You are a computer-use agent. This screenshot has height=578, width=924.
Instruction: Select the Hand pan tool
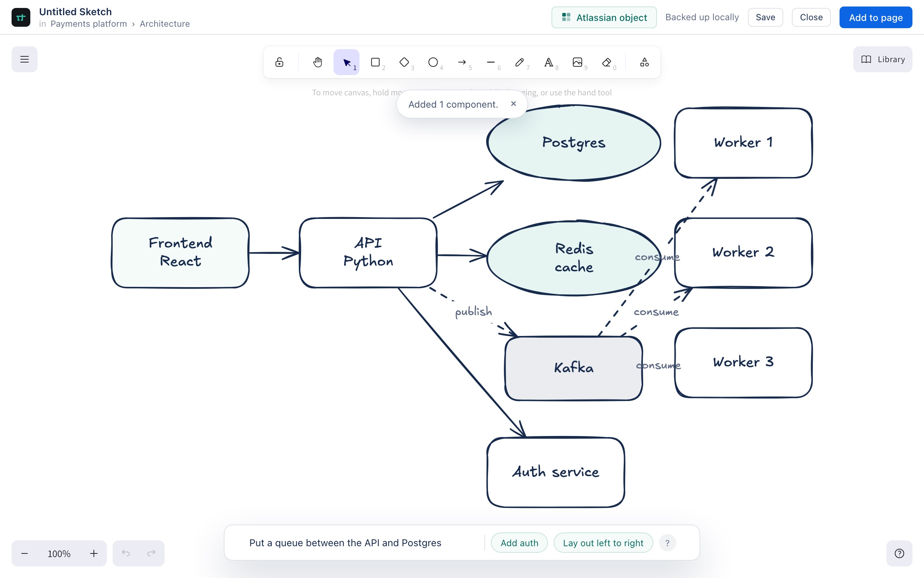click(318, 62)
